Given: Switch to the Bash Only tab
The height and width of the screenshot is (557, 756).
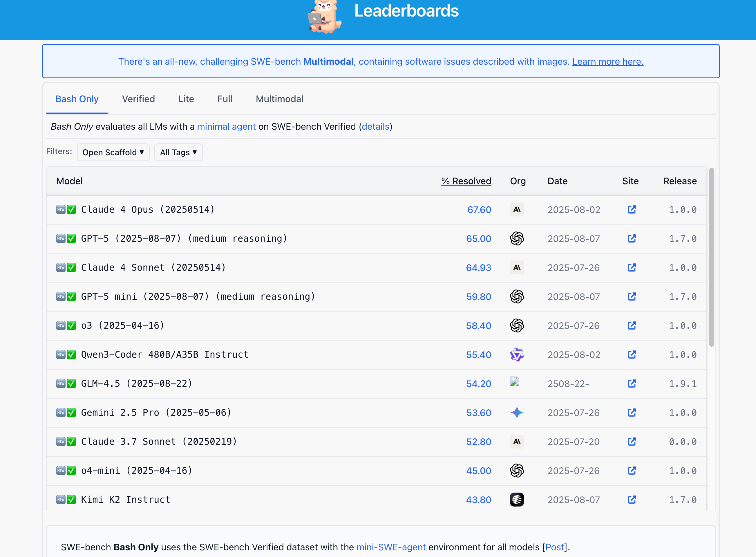Looking at the screenshot, I should (x=77, y=99).
